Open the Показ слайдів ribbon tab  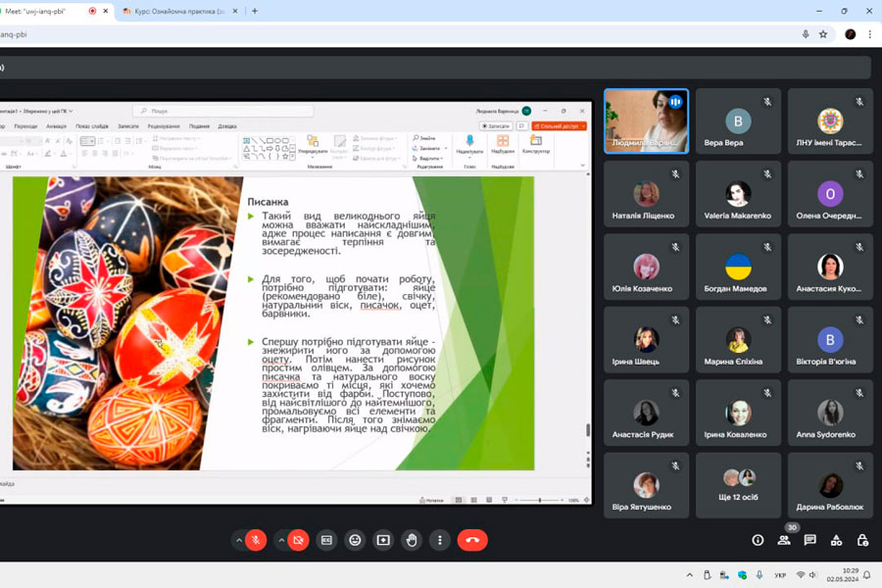(x=92, y=126)
